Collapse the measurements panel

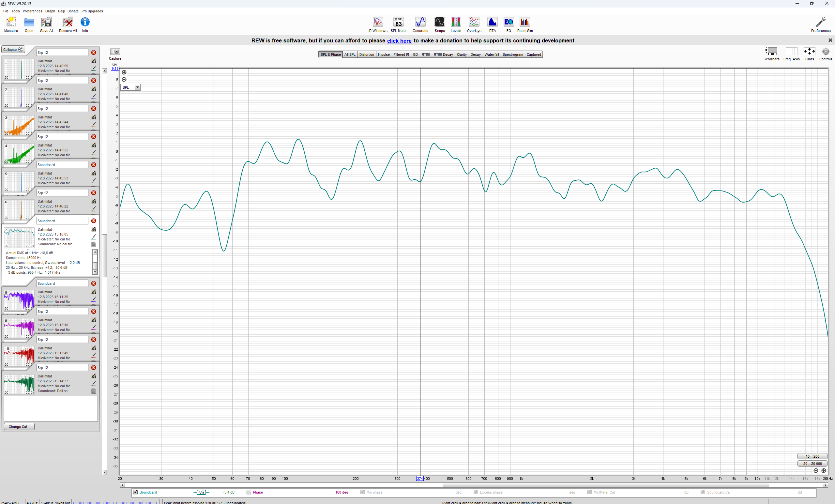(13, 50)
